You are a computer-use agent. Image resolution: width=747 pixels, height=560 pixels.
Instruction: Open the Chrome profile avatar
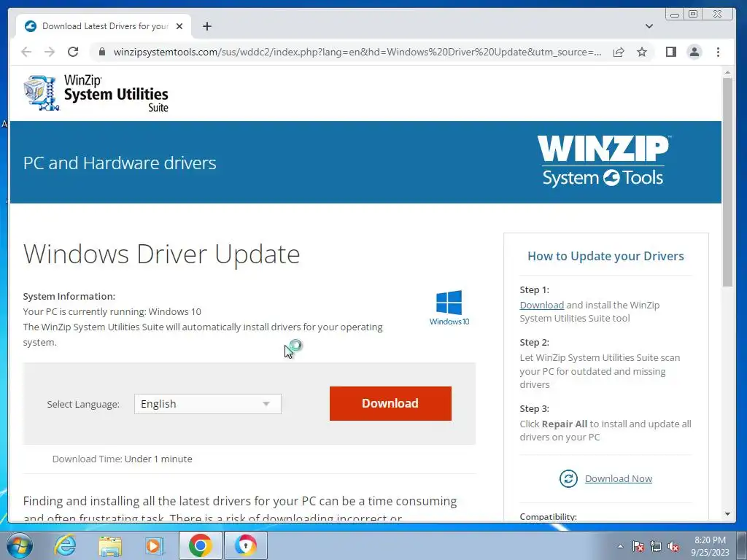pos(694,52)
